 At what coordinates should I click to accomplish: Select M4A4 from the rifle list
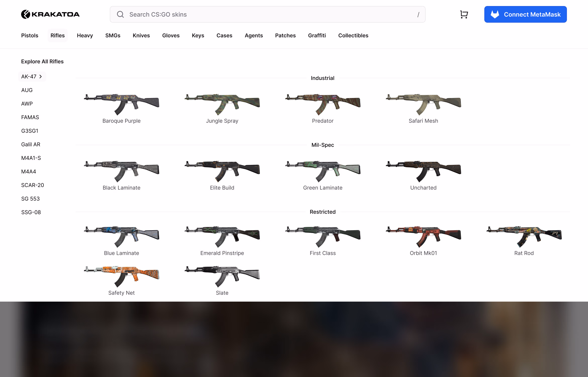click(x=28, y=171)
